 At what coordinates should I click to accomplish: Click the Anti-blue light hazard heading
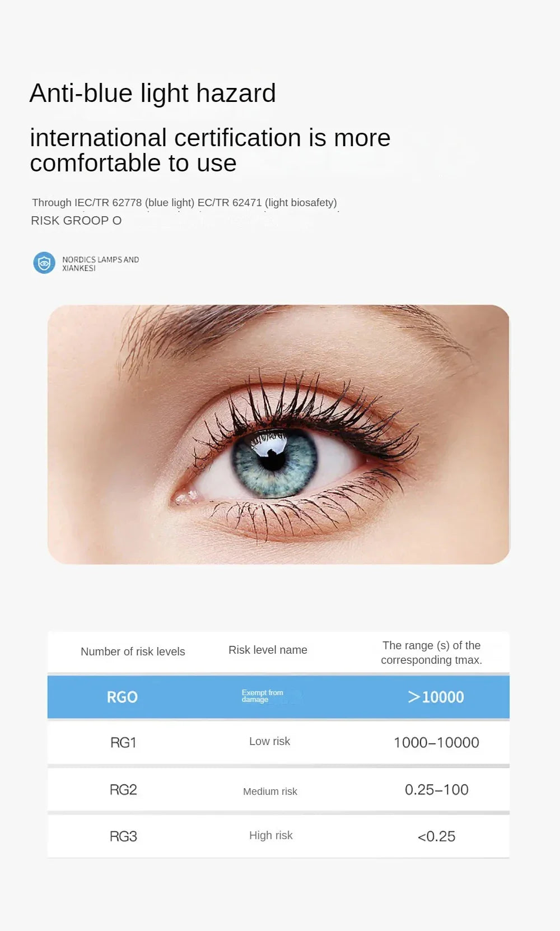pos(152,93)
